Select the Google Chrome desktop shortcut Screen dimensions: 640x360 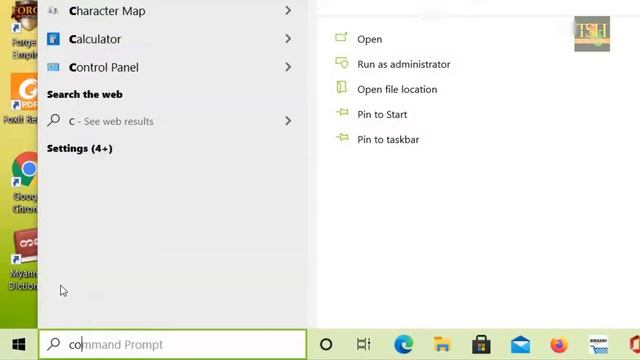[24, 182]
